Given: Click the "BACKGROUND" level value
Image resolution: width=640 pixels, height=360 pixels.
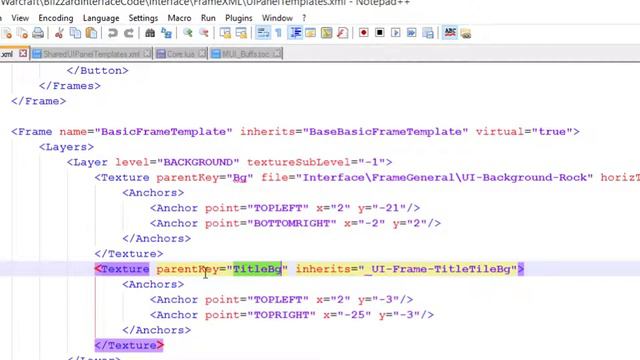Looking at the screenshot, I should 198,162.
